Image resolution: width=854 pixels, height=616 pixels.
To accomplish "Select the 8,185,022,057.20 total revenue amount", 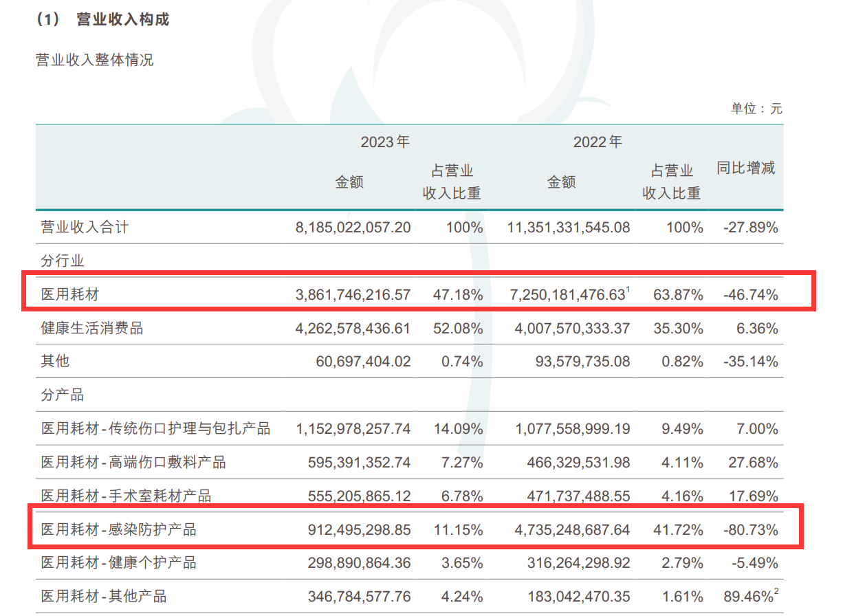I will click(x=353, y=228).
